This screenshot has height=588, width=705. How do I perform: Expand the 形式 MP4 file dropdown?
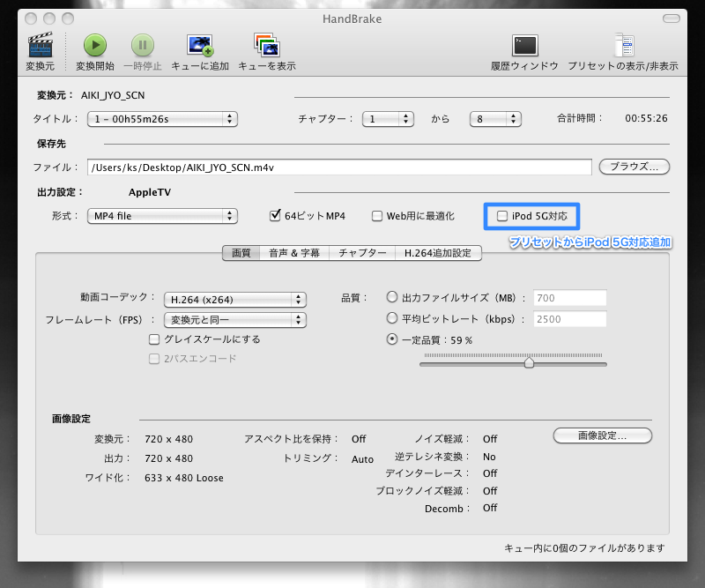click(x=162, y=216)
